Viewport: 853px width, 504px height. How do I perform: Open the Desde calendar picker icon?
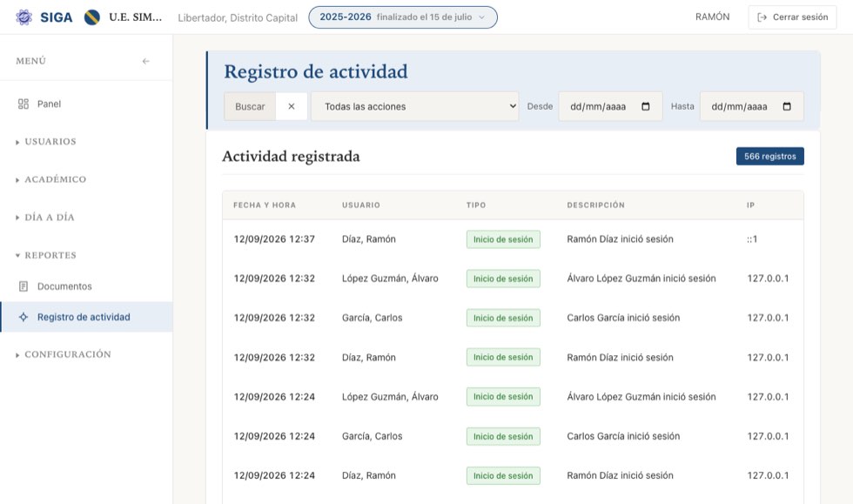click(646, 106)
